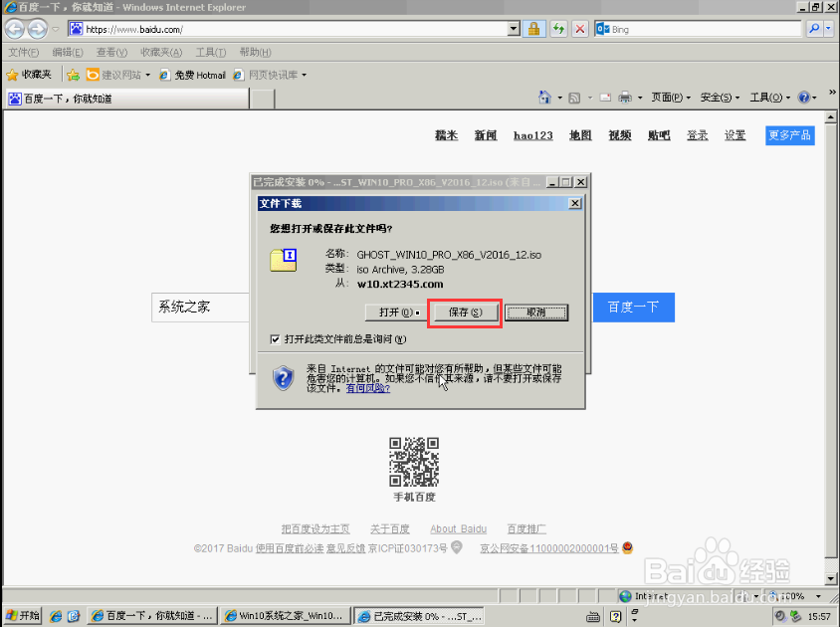Open the 开始 Start button
840x627 pixels.
(x=23, y=616)
